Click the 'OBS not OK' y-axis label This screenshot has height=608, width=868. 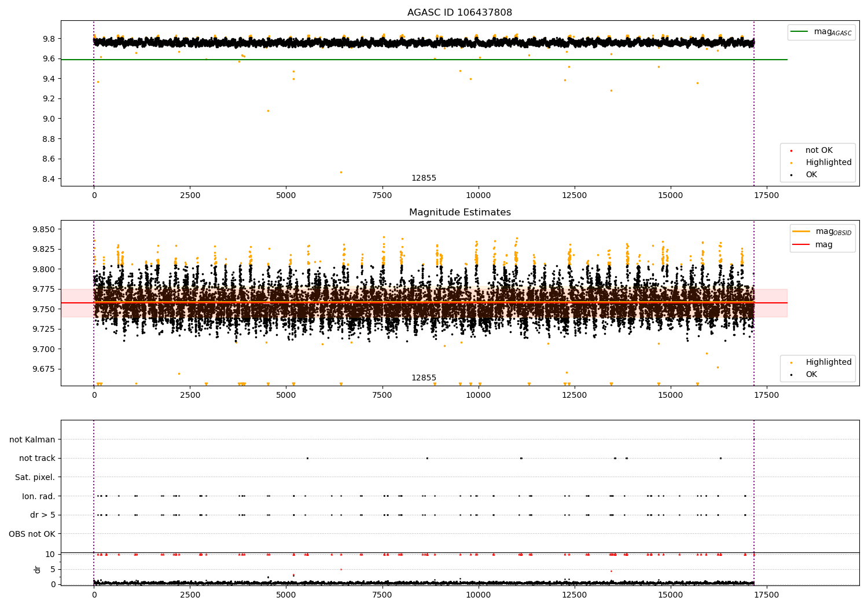coord(32,534)
